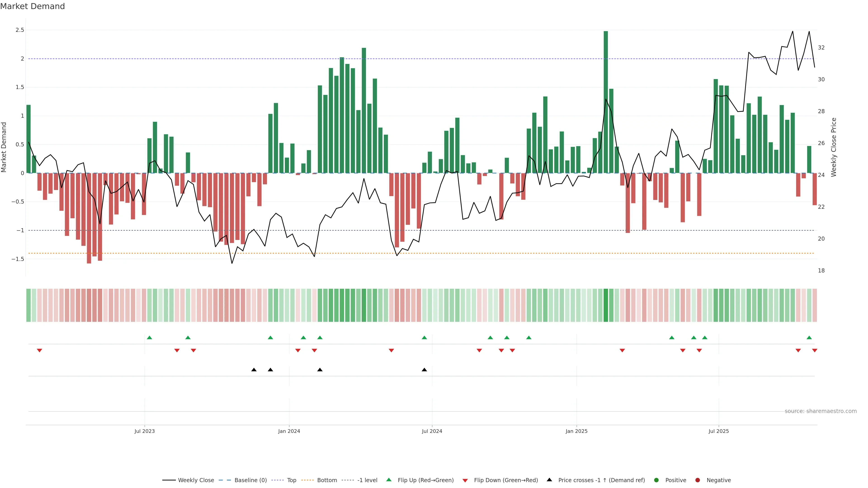Click the rightmost green Flip Up marker
Screen dimensions: 868x488
(809, 338)
